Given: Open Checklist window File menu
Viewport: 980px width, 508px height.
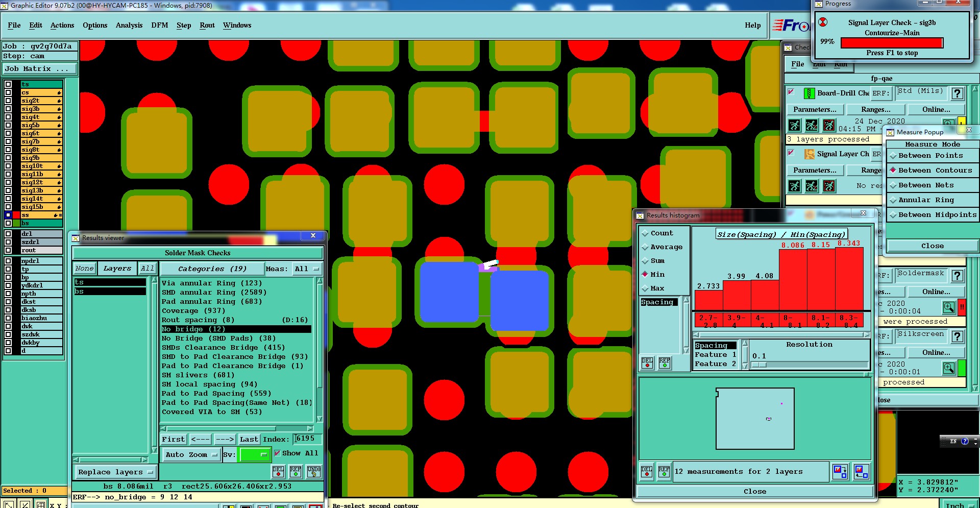Looking at the screenshot, I should click(x=798, y=64).
